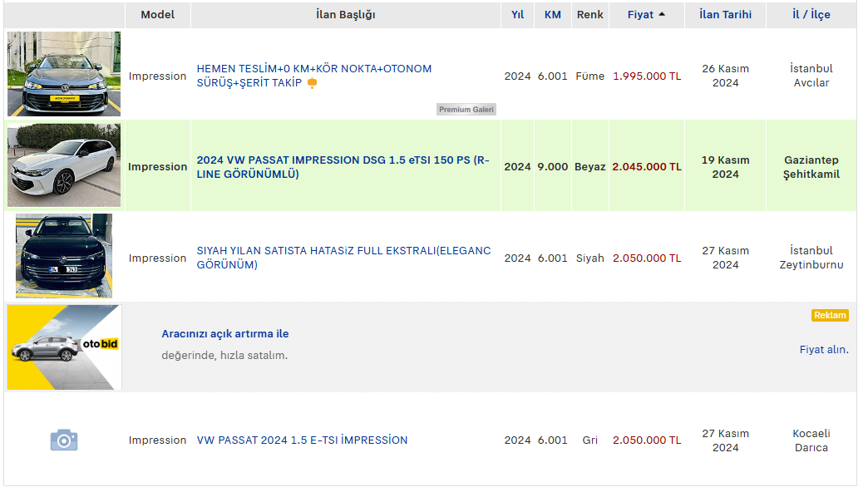Open the black Passat thumbnail
The width and height of the screenshot is (868, 492).
point(64,256)
